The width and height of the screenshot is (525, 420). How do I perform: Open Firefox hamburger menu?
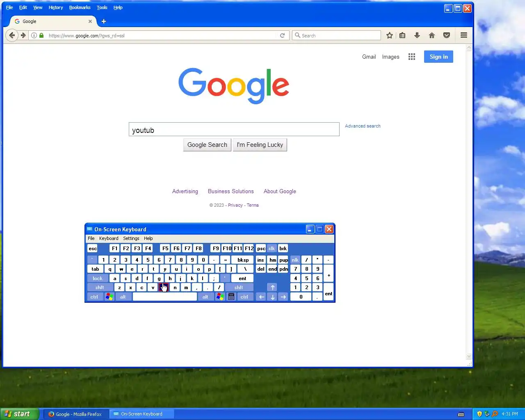click(x=464, y=35)
